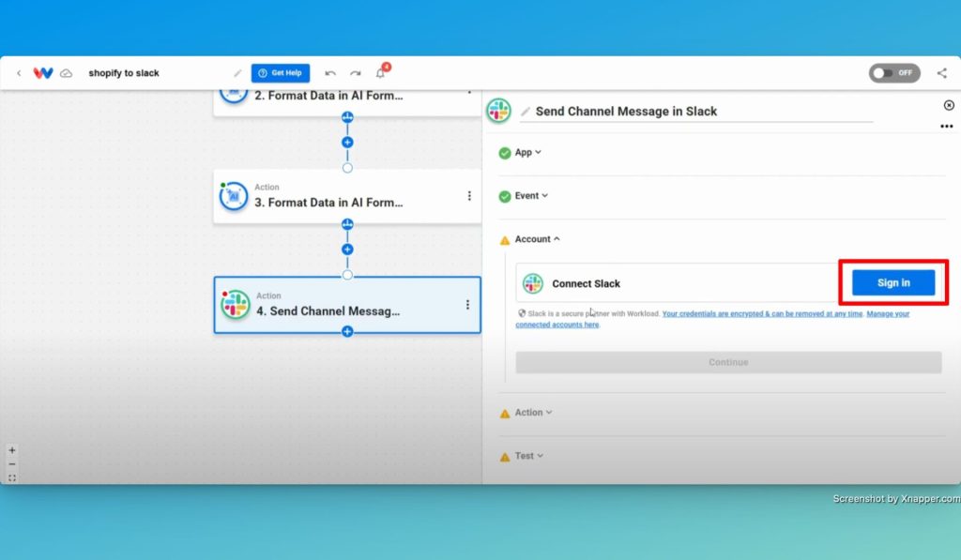Viewport: 961px width, 560px height.
Task: Select step 4 Send Channel Message card
Action: click(x=347, y=305)
